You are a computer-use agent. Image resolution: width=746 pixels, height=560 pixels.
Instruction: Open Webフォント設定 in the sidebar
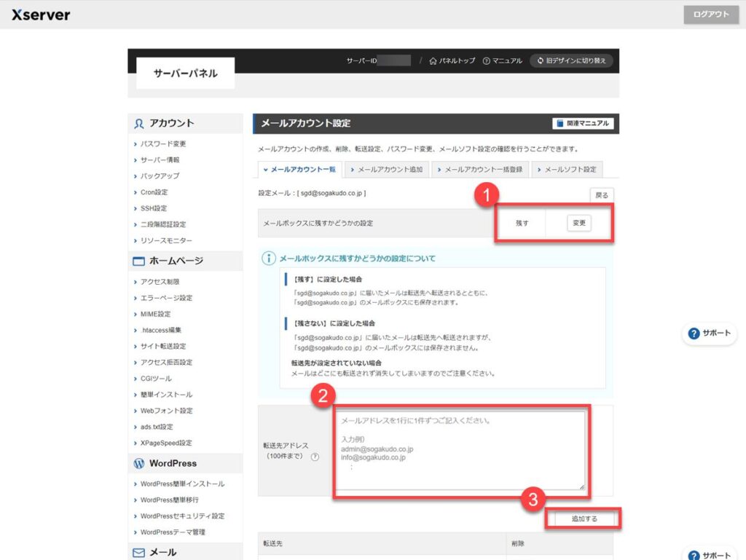166,411
